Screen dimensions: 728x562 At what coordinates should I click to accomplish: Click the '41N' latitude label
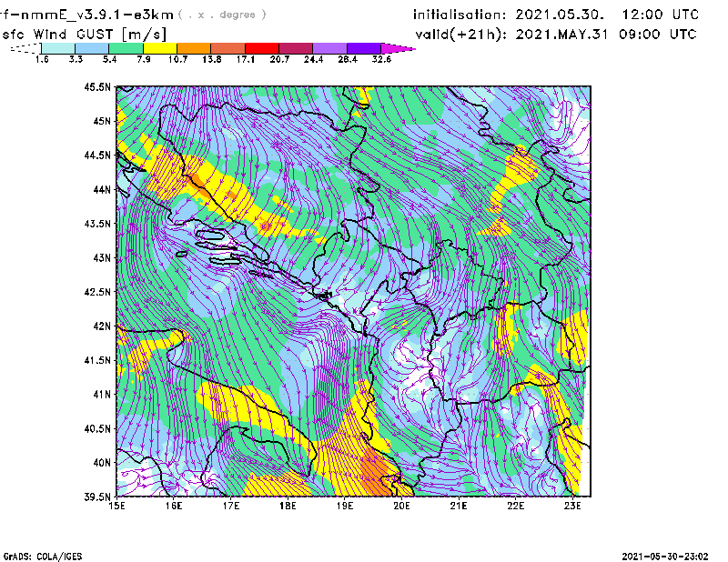(x=102, y=394)
